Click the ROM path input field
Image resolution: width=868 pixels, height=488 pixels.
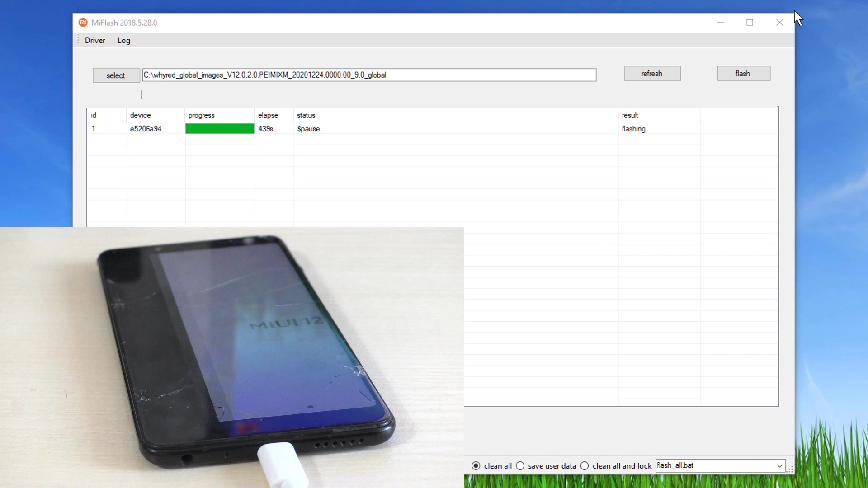(368, 75)
